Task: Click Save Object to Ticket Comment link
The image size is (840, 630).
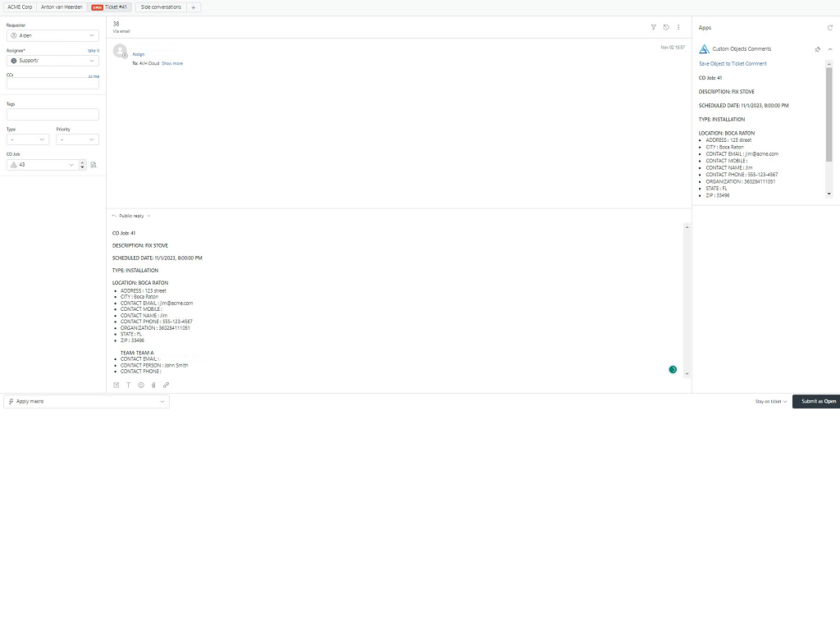Action: click(x=733, y=64)
